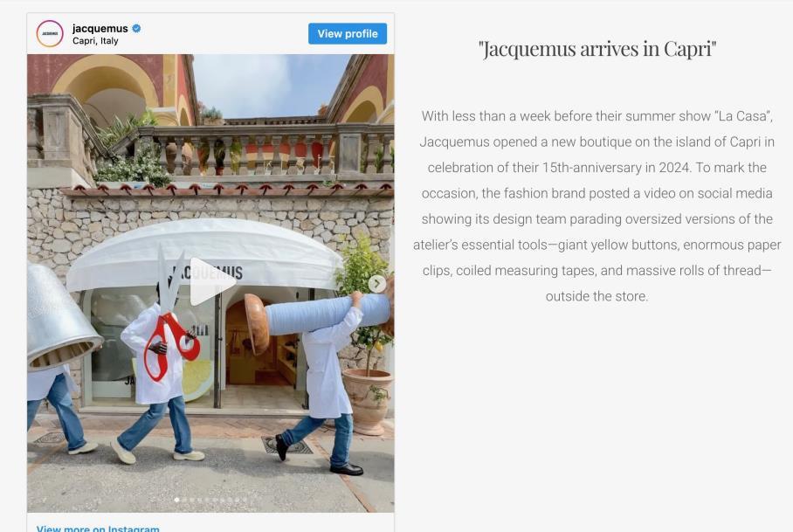The height and width of the screenshot is (532, 793).
Task: Select the second carousel indicator dot
Action: 184,500
